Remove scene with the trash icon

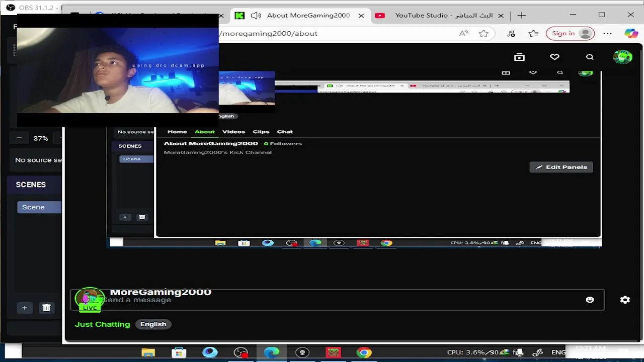tap(46, 308)
